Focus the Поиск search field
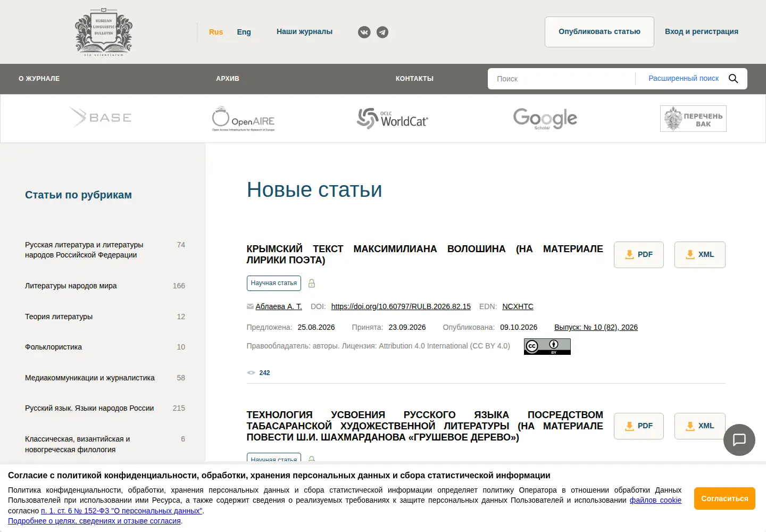 561,79
